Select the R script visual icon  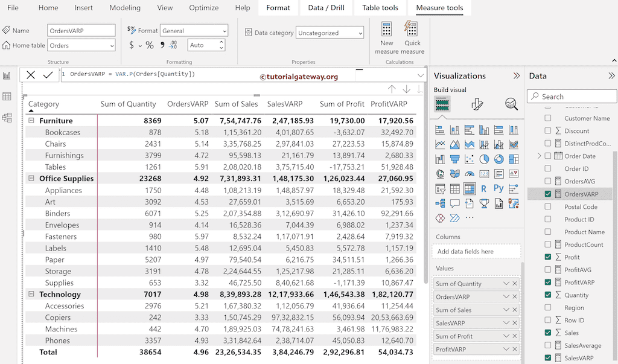(483, 188)
